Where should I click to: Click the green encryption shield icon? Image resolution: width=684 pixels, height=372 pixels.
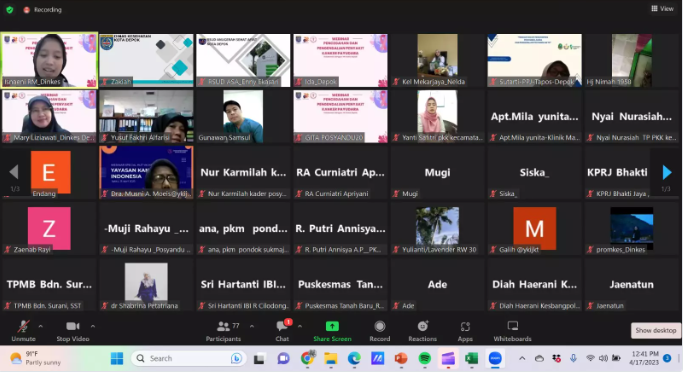10,10
